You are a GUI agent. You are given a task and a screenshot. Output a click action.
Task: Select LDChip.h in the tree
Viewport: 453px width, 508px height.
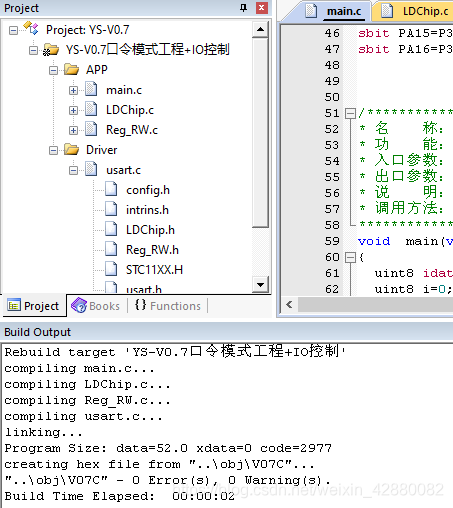(150, 230)
